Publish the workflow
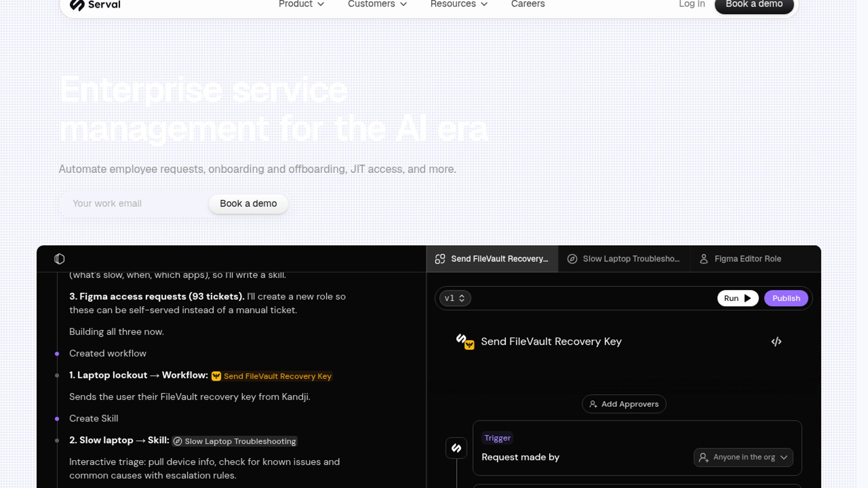Screen dimensions: 868x488 pyautogui.click(x=786, y=298)
